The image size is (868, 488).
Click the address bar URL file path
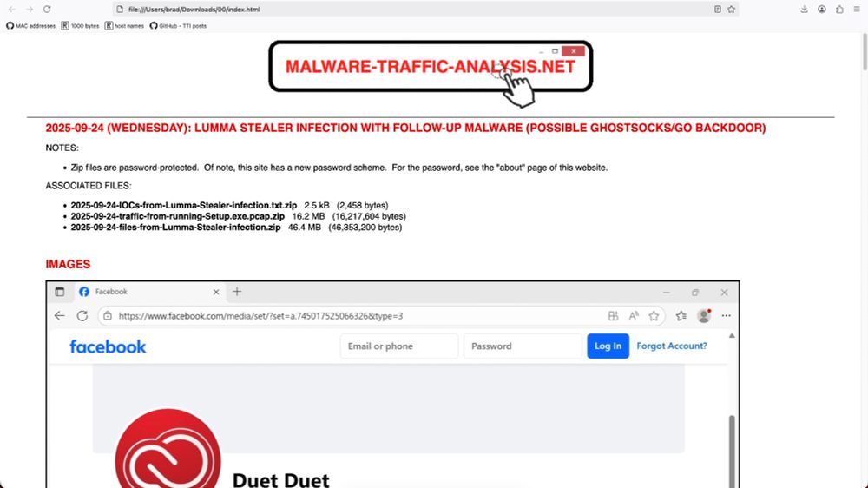[194, 10]
